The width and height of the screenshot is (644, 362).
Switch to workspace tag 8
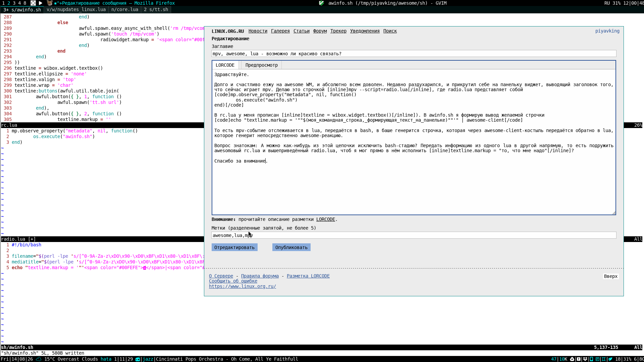coord(25,3)
